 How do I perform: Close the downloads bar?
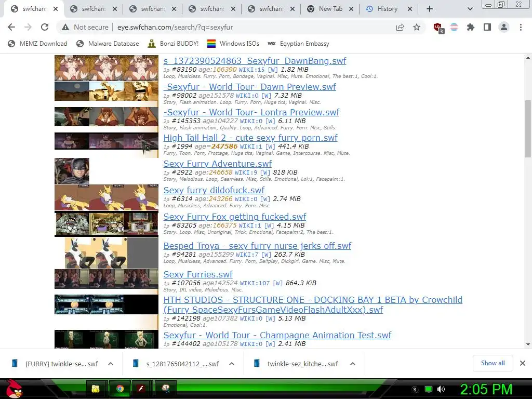click(523, 363)
